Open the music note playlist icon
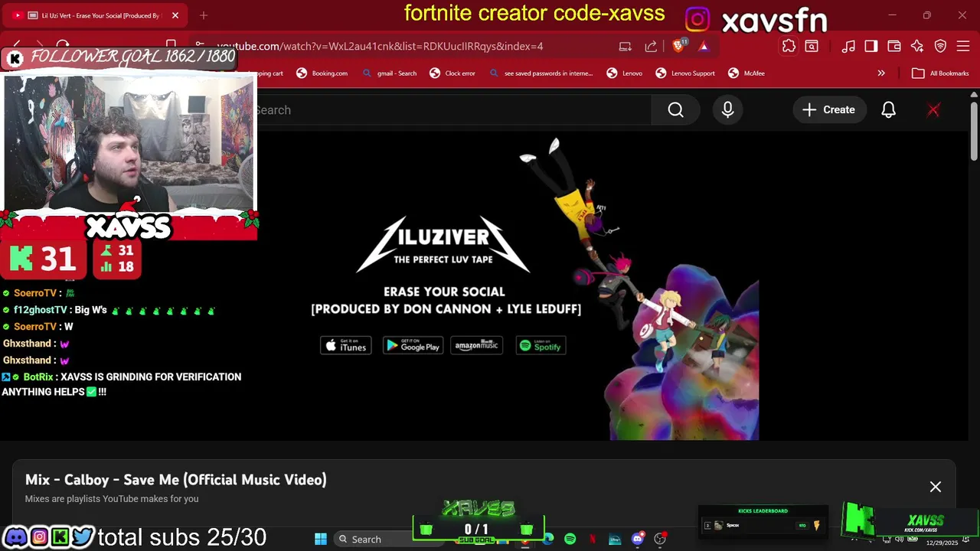The width and height of the screenshot is (980, 551). 848,46
